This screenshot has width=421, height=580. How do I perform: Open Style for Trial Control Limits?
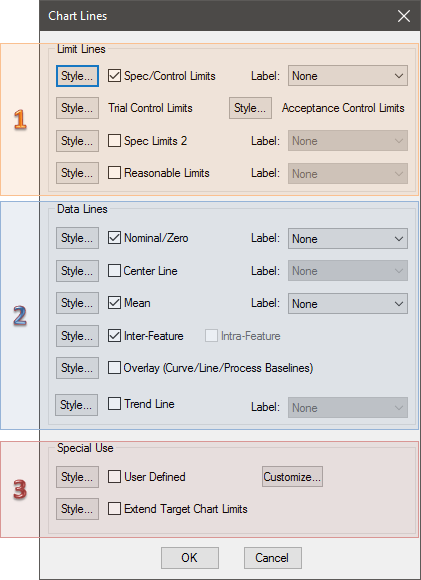click(x=77, y=108)
